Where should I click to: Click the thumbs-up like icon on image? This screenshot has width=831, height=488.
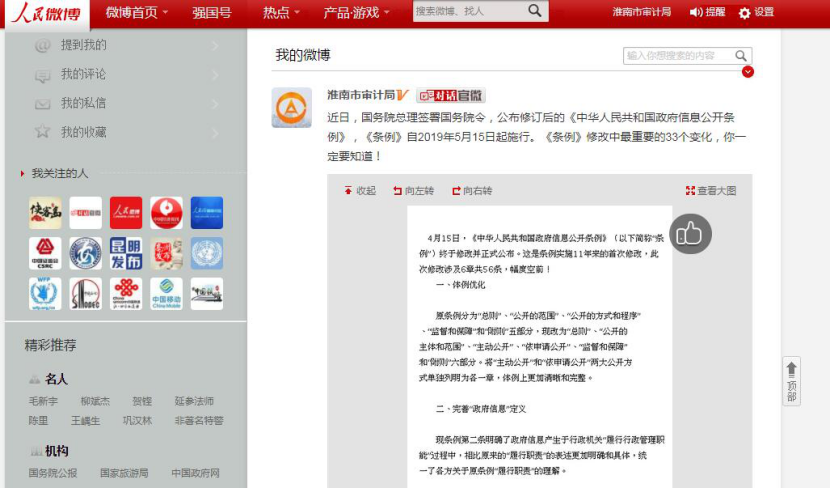tap(689, 234)
